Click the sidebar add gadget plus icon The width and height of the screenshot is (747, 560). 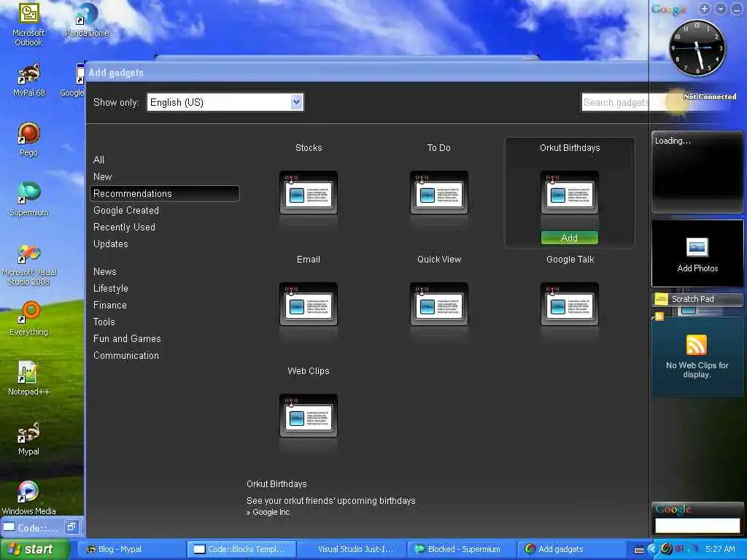[x=704, y=9]
